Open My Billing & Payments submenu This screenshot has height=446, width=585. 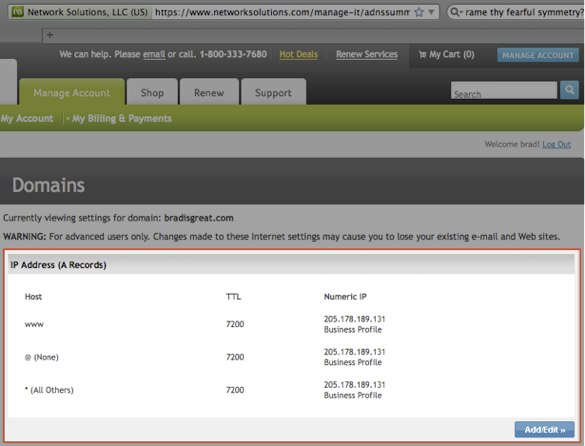point(122,118)
